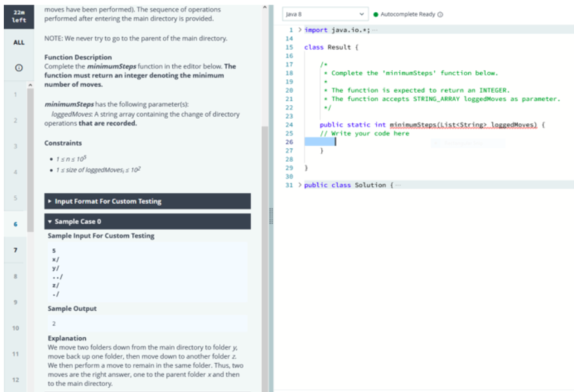Click the scroll-up arrow on the description scrollbar
Viewport: 574px width, 392px height.
(x=265, y=6)
